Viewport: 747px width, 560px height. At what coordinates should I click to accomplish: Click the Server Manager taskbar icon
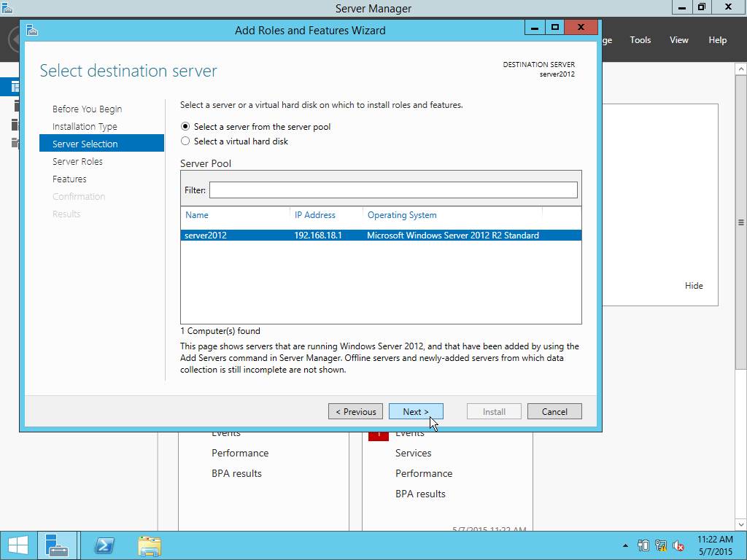coord(57,545)
